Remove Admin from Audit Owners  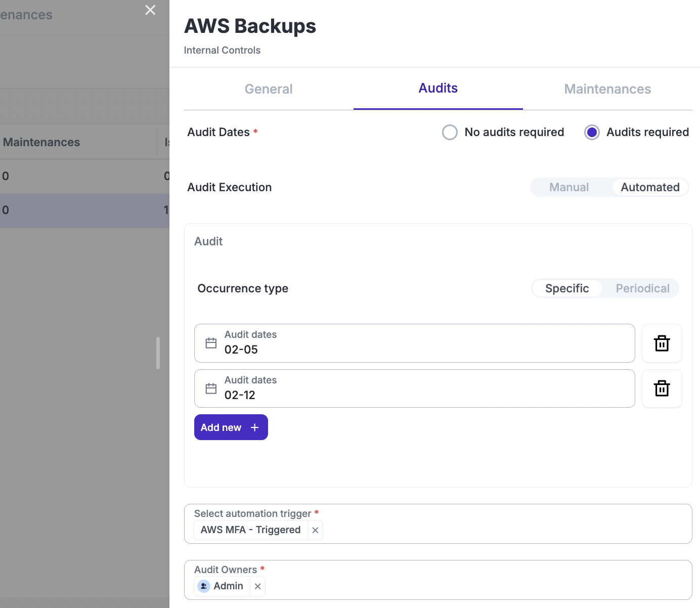pyautogui.click(x=257, y=586)
